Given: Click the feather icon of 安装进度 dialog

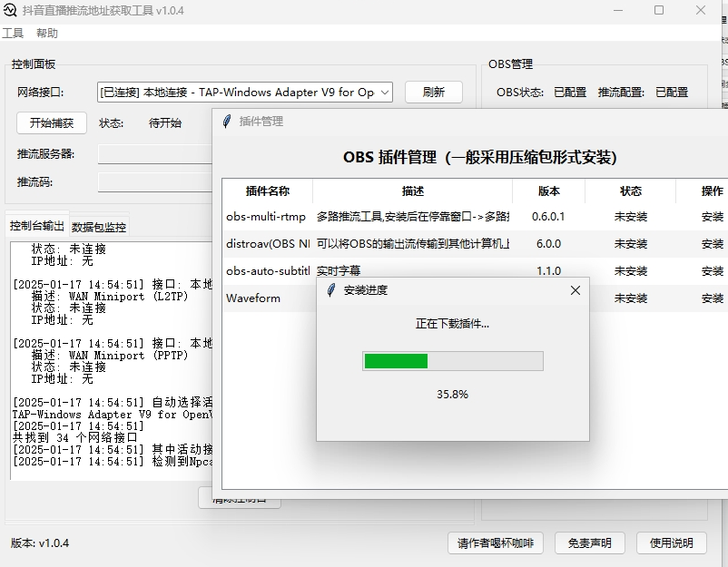Looking at the screenshot, I should pyautogui.click(x=331, y=290).
